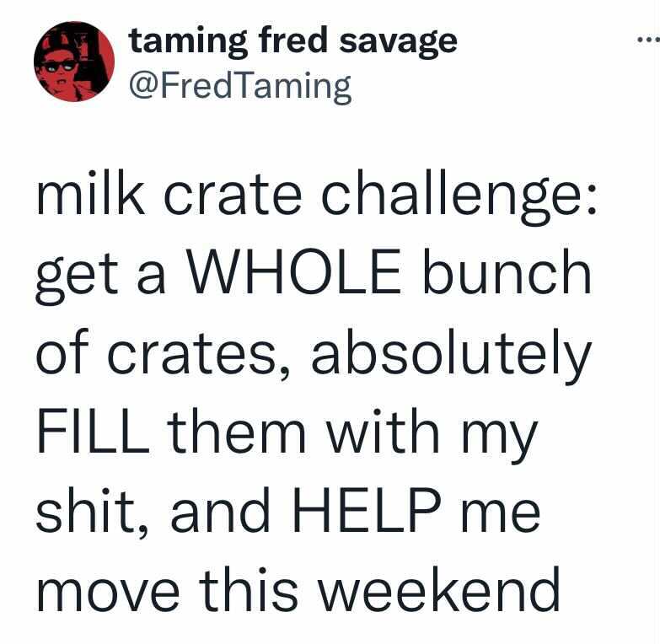Click the red profile avatar picture
The image size is (660, 644).
click(74, 62)
